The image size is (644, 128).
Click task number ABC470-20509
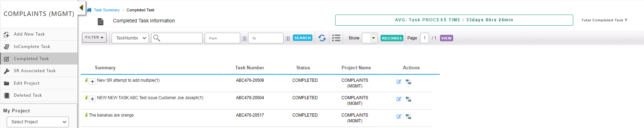250,80
